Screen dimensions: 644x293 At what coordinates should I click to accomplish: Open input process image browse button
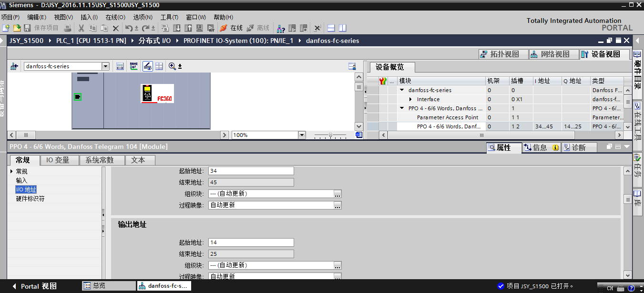pos(337,205)
